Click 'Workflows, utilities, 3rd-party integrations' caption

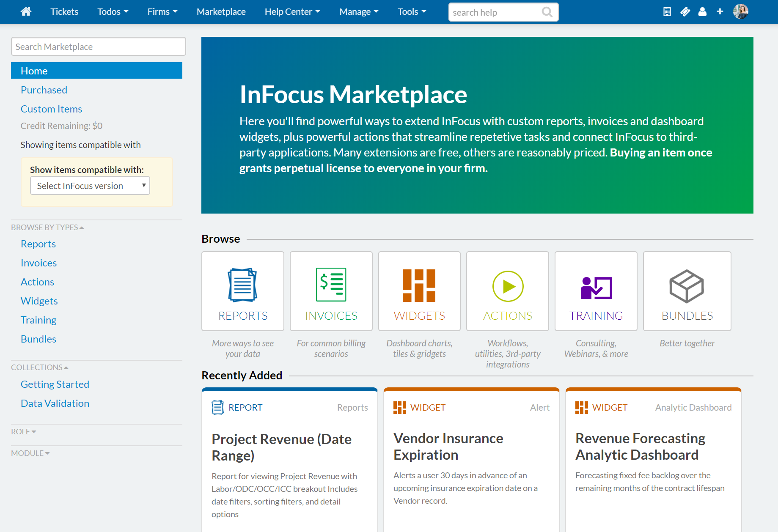(508, 354)
